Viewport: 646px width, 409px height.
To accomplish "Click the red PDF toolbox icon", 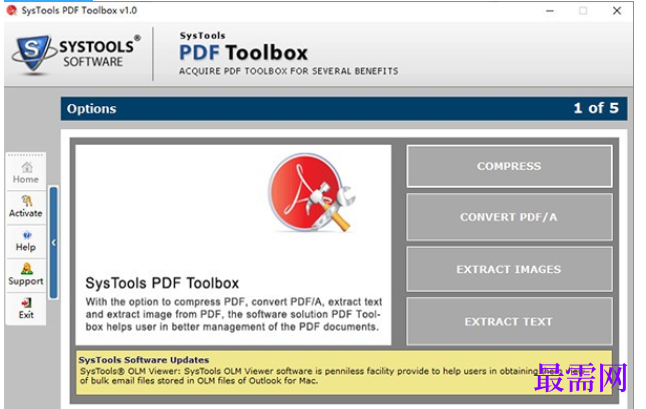I will point(312,192).
